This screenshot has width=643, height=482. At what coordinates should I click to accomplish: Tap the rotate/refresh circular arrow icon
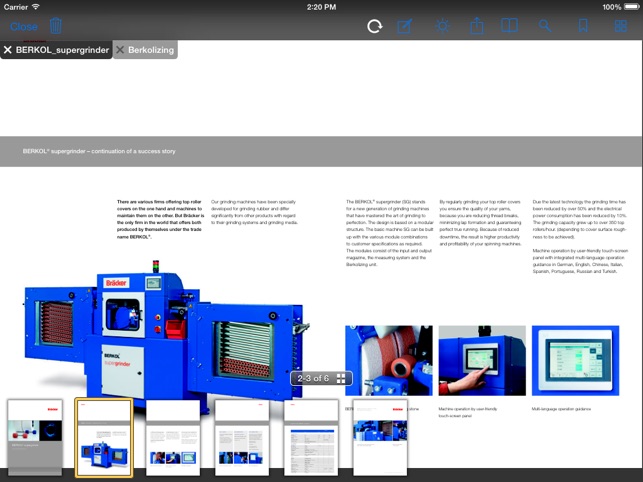374,26
